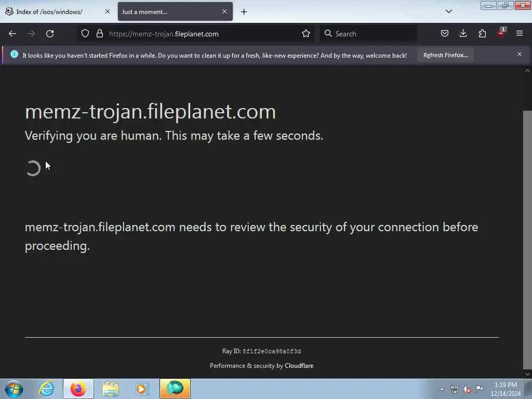The height and width of the screenshot is (399, 532).
Task: Open the Extensions menu
Action: click(482, 34)
